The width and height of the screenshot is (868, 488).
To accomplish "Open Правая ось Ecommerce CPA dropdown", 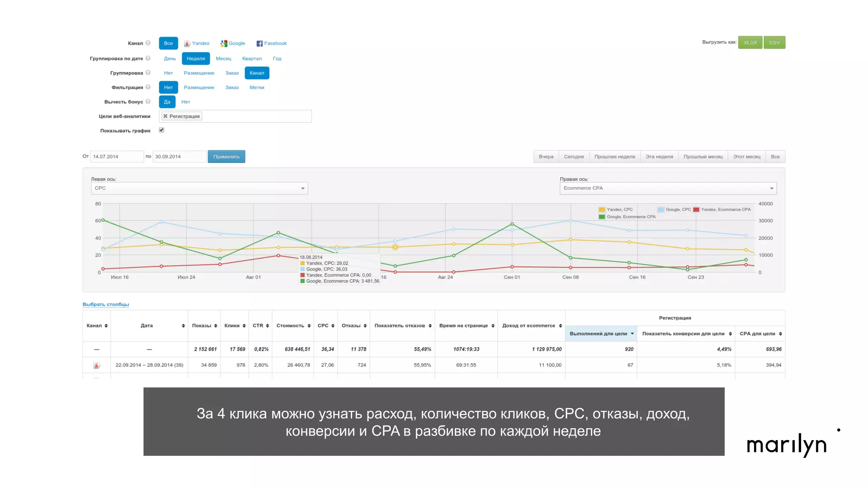I will [668, 188].
